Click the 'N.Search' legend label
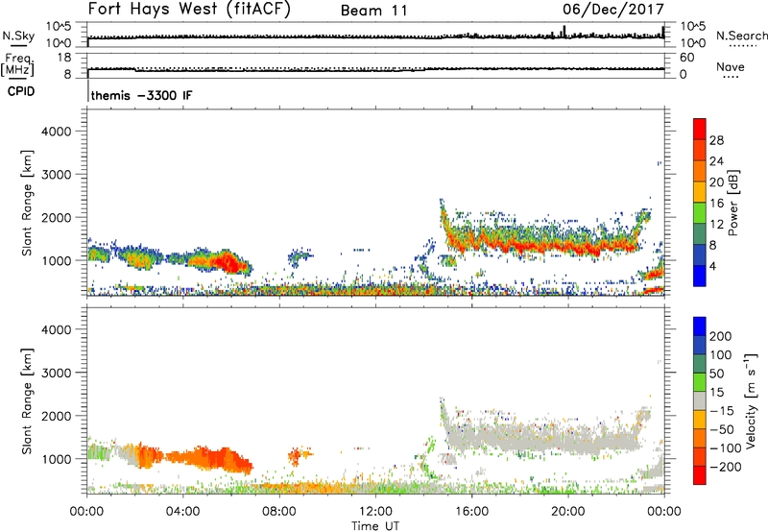The image size is (768, 532). point(742,36)
